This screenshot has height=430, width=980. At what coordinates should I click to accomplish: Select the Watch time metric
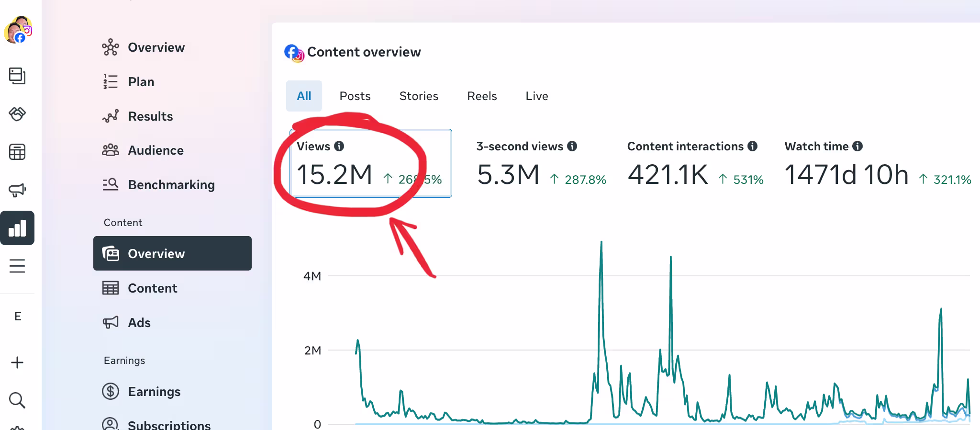click(x=878, y=163)
